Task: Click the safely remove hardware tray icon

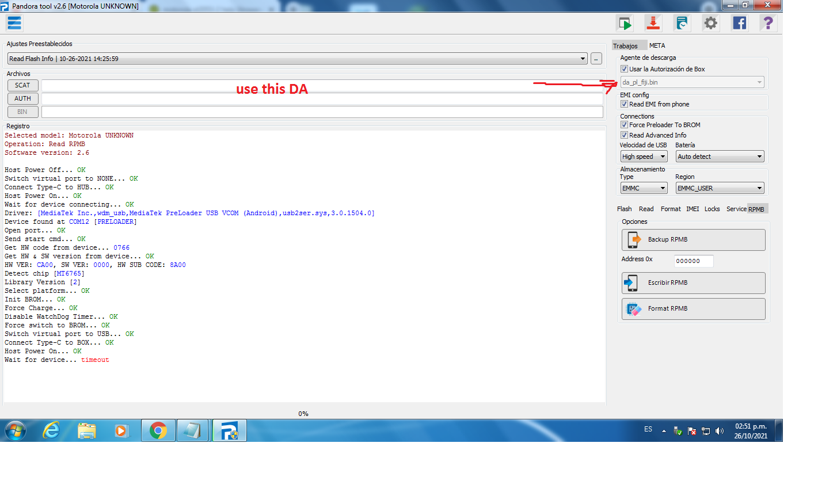Action: coord(678,430)
